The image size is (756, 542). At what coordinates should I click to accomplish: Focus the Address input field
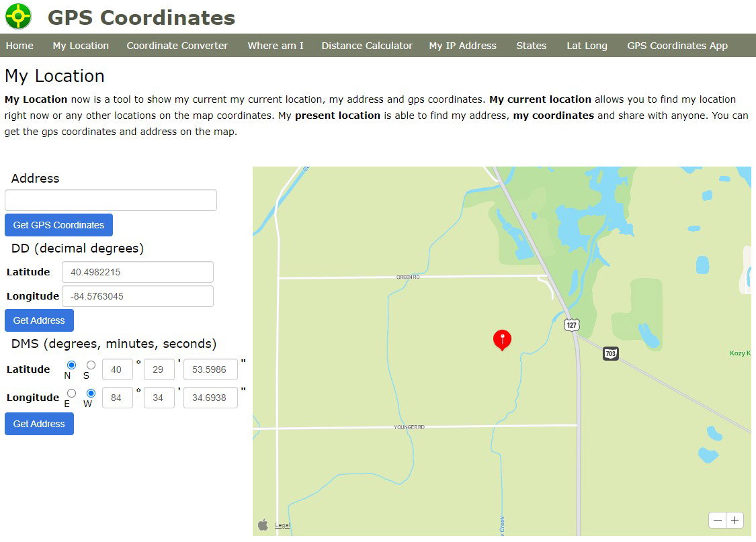click(x=110, y=200)
